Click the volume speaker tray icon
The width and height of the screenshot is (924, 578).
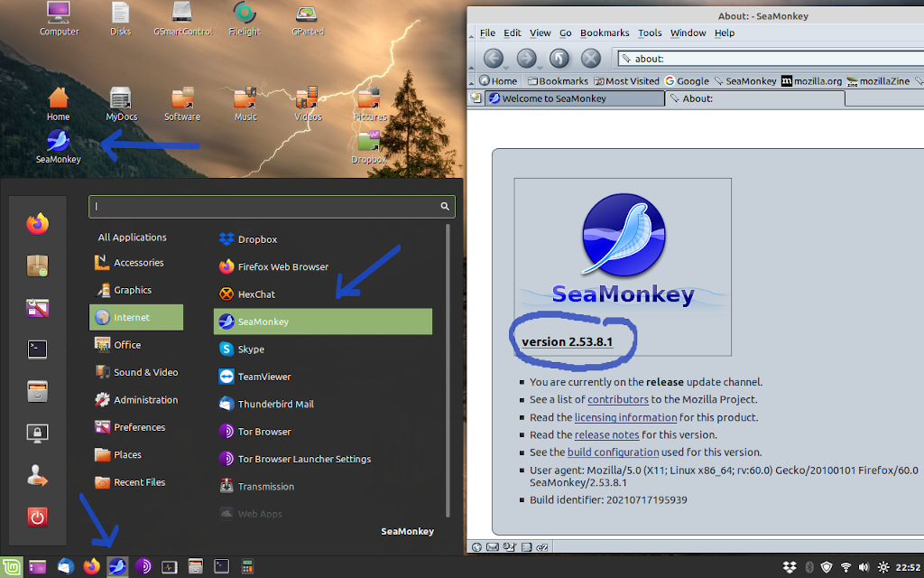[864, 567]
